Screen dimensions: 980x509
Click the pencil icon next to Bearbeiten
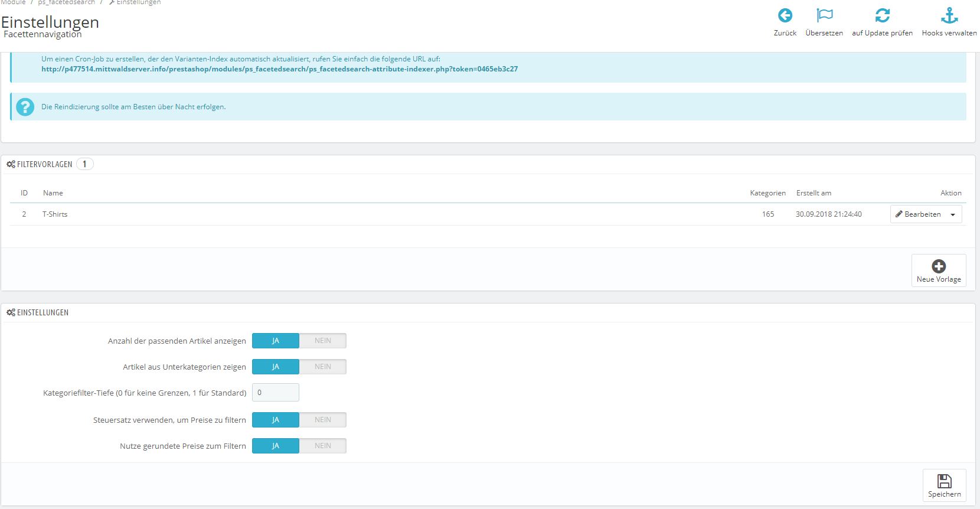coord(899,214)
